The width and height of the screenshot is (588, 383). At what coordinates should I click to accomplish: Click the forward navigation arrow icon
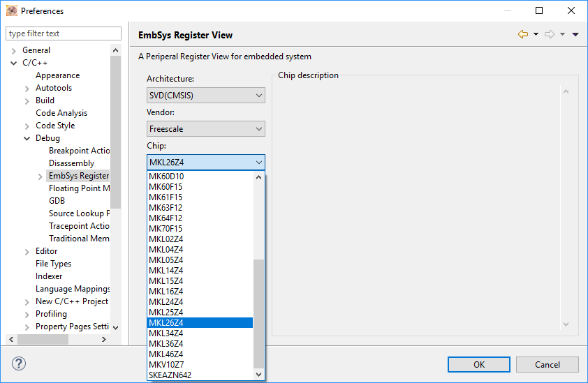[549, 34]
